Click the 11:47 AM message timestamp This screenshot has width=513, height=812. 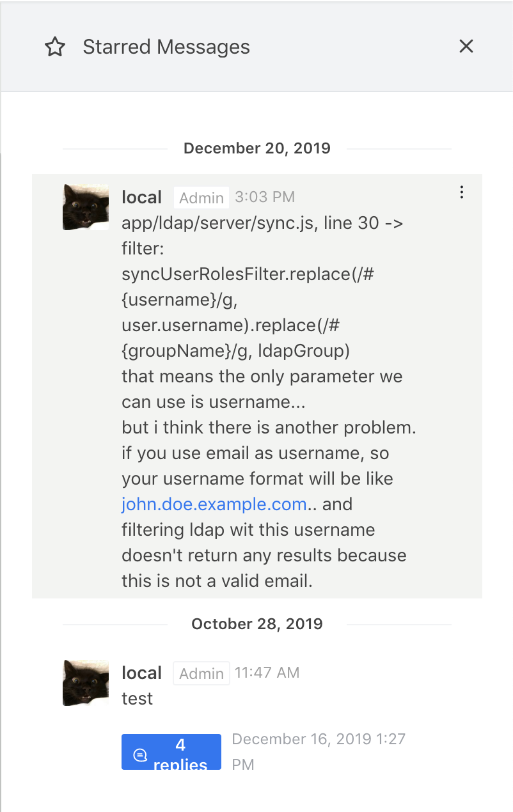267,673
